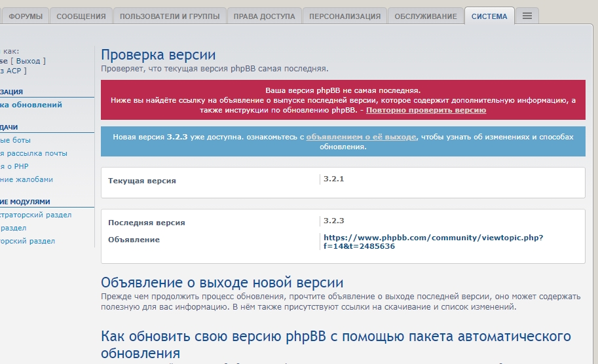
Task: Open the ПОЛЬЗОВАТЕЛИ И ГРУППЫ tab
Action: (x=170, y=16)
